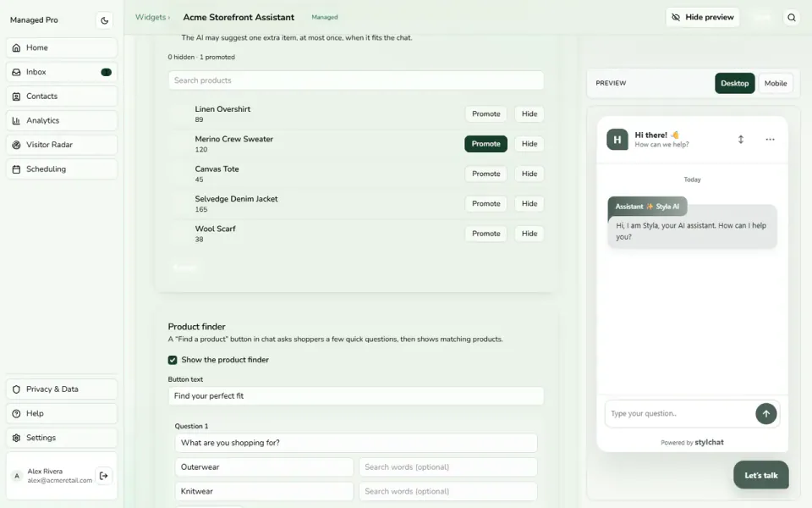Click the Privacy & Data shield icon

point(17,389)
